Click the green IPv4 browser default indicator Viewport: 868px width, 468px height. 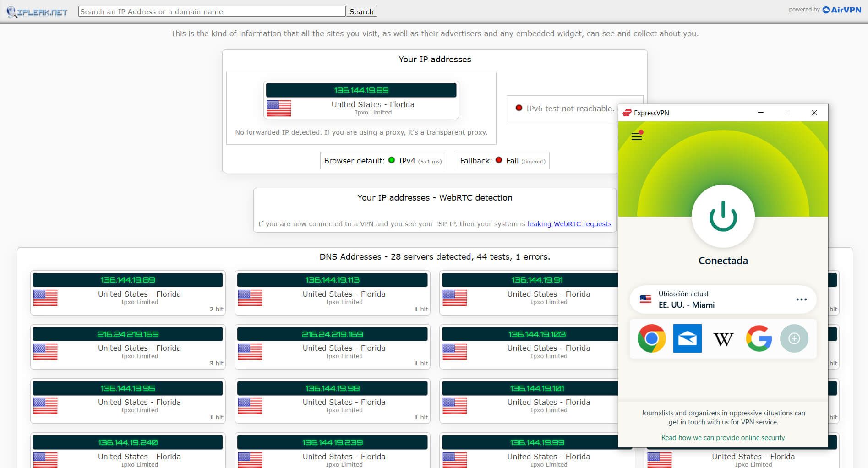point(392,160)
